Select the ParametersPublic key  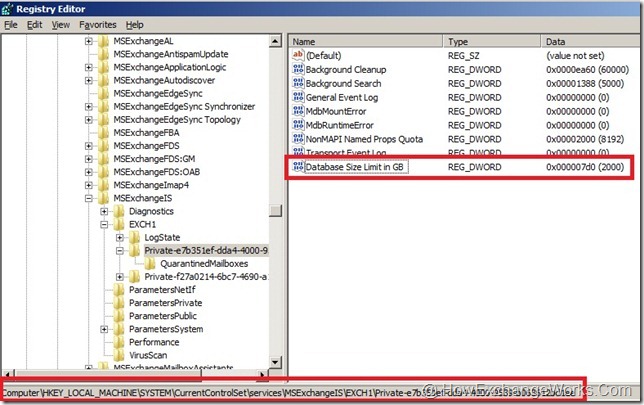pyautogui.click(x=163, y=316)
